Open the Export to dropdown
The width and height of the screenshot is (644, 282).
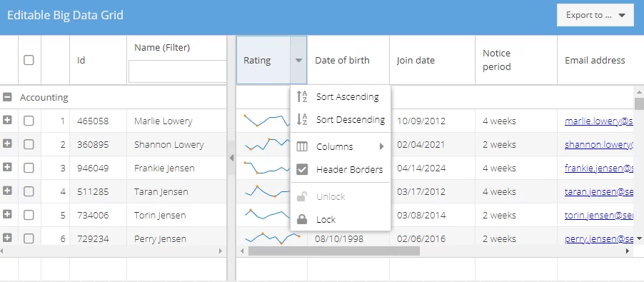(x=595, y=15)
